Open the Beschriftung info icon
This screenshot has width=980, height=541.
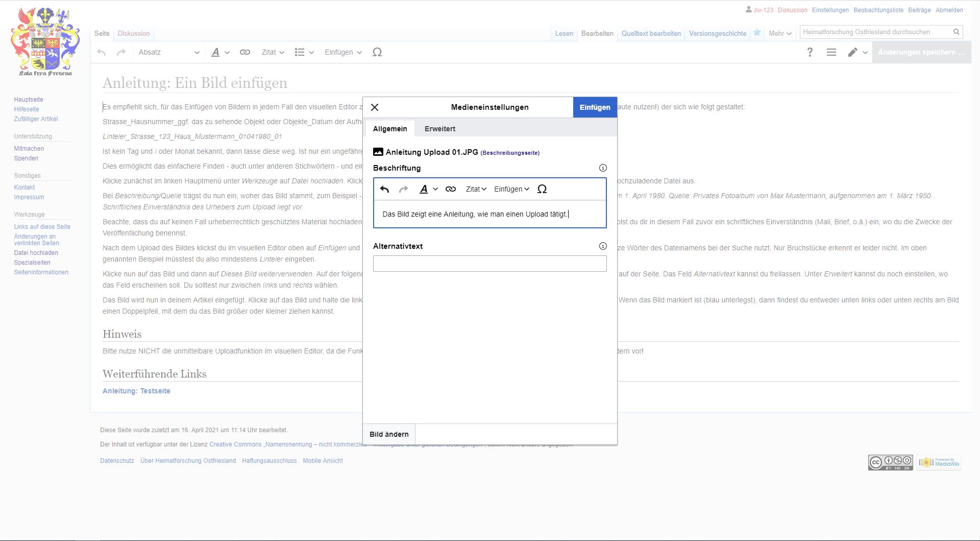(603, 168)
